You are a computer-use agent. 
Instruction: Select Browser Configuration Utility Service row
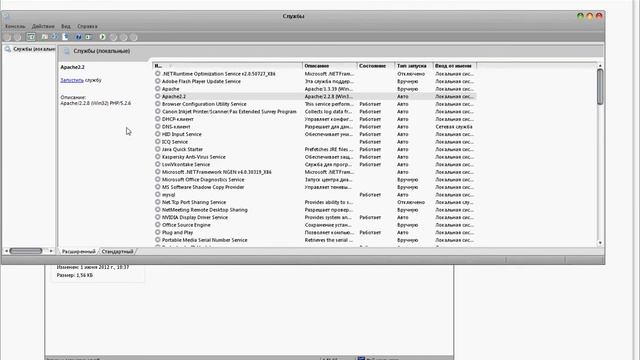315,104
